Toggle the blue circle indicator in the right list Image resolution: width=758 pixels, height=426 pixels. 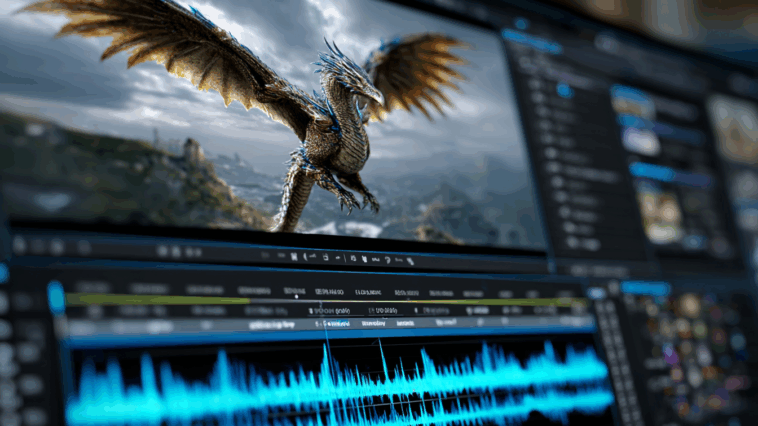pos(564,90)
